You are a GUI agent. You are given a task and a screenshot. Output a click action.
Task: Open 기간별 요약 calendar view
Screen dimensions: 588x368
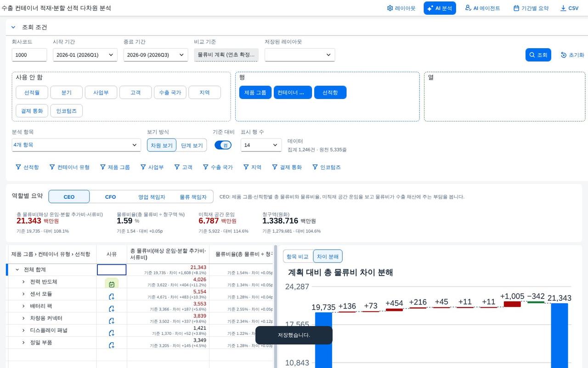pyautogui.click(x=531, y=8)
